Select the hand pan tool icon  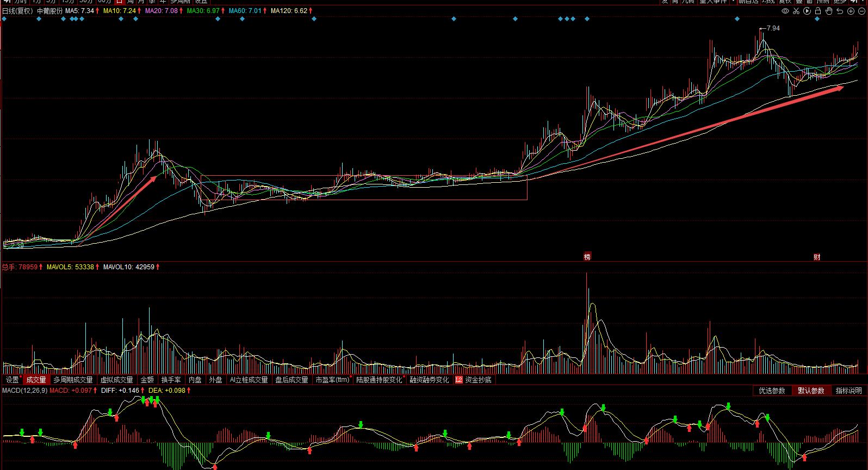(x=829, y=11)
